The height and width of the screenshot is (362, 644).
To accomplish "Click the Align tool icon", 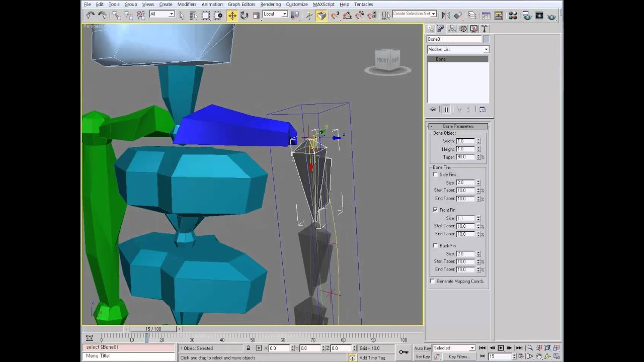I will tap(458, 16).
